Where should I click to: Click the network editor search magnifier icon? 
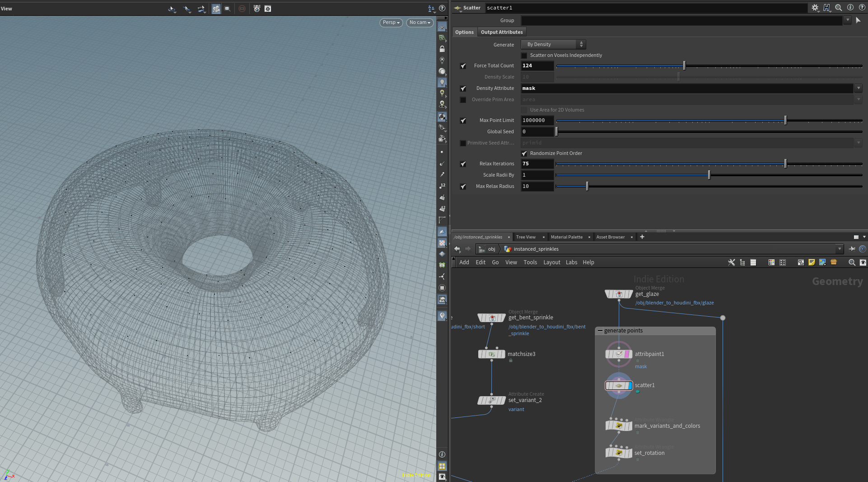(x=852, y=262)
